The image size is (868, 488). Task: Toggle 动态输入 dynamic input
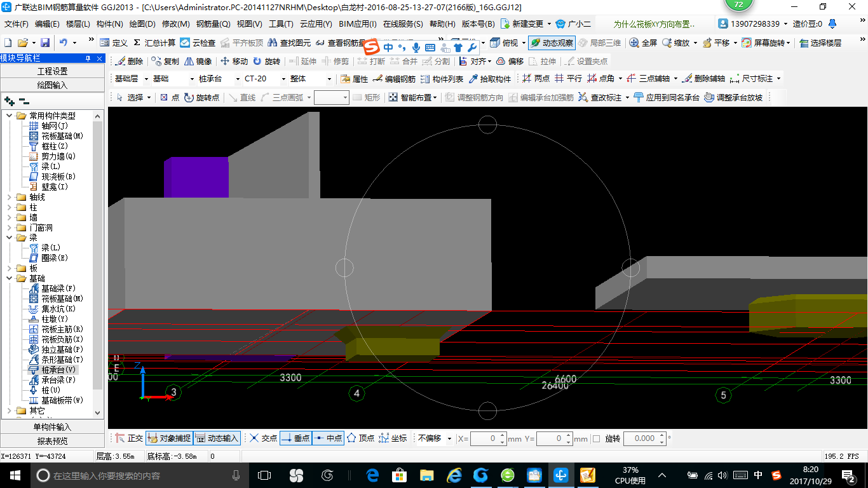pyautogui.click(x=217, y=438)
